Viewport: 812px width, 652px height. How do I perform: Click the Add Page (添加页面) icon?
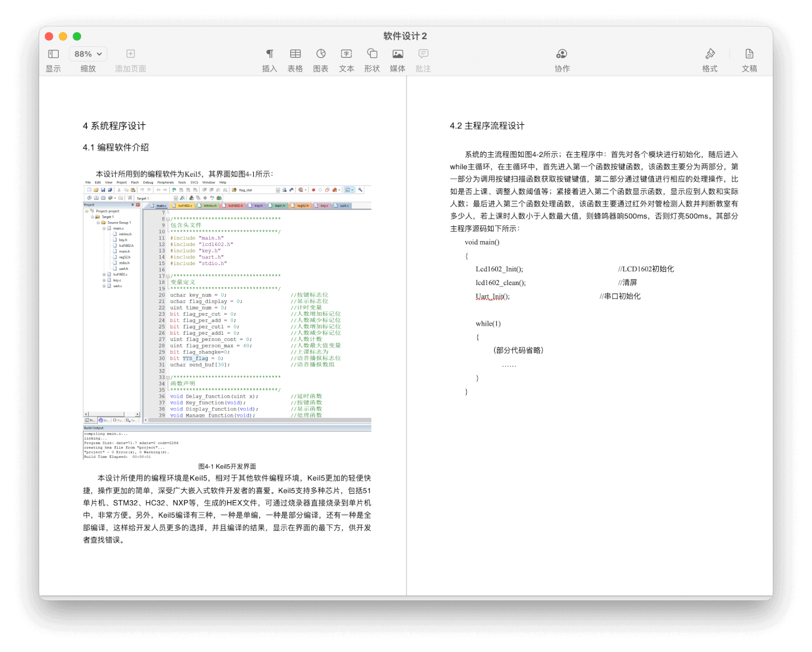(x=131, y=53)
